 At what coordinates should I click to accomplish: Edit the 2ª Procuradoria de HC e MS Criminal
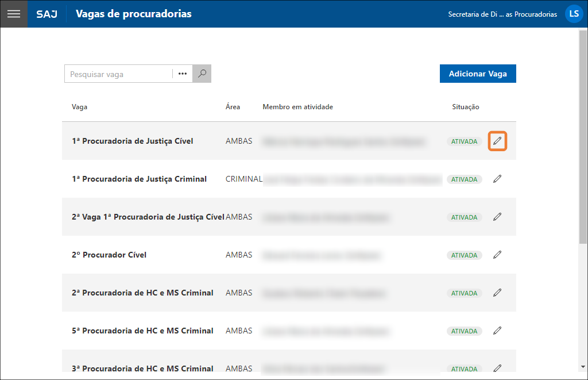pos(497,293)
